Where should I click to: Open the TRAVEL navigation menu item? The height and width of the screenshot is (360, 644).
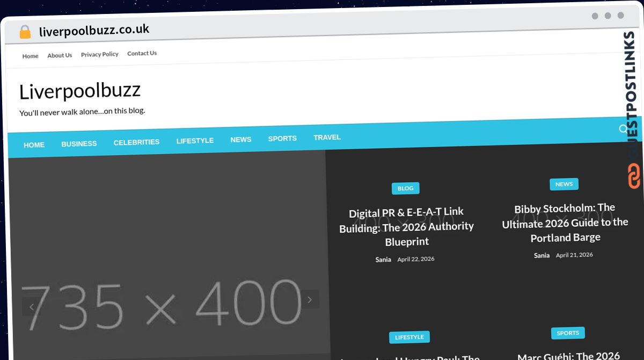coord(327,138)
